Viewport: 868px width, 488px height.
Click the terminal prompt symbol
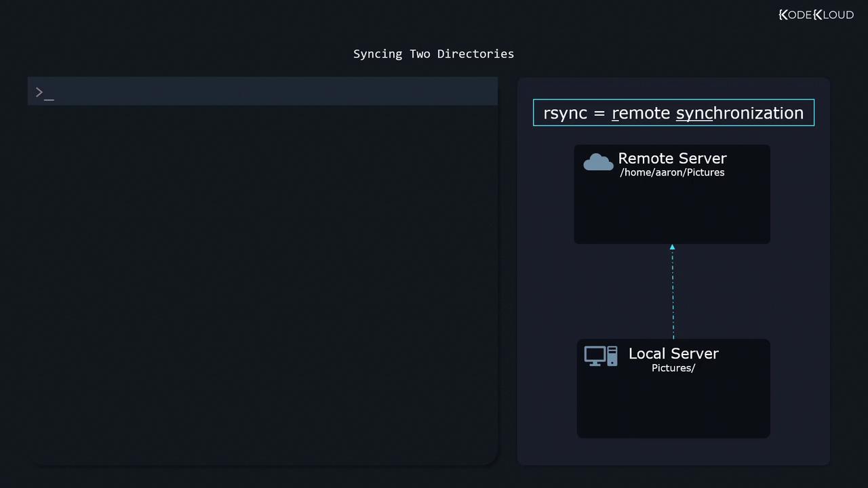click(39, 92)
